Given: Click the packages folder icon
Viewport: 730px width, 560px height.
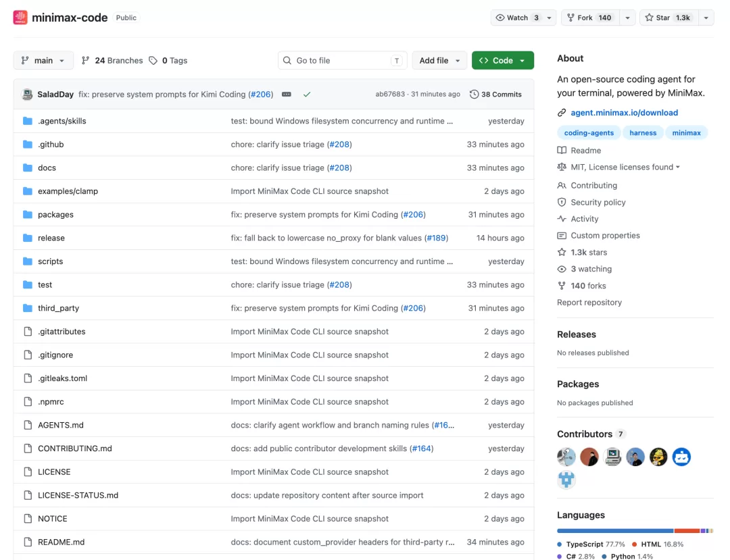Looking at the screenshot, I should [x=28, y=214].
